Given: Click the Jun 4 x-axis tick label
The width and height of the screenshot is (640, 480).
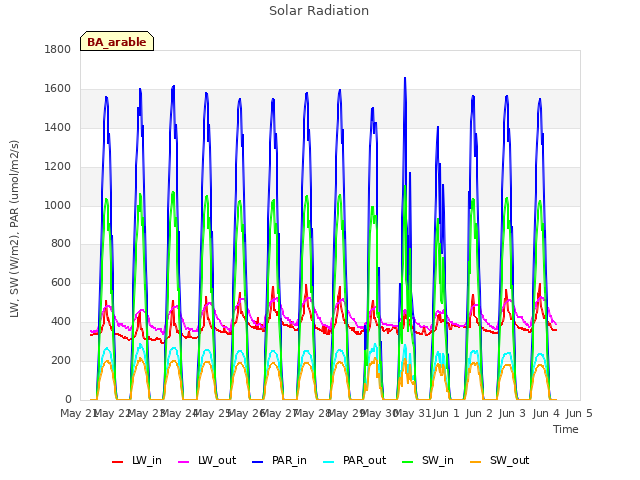Looking at the screenshot, I should pos(546,413).
